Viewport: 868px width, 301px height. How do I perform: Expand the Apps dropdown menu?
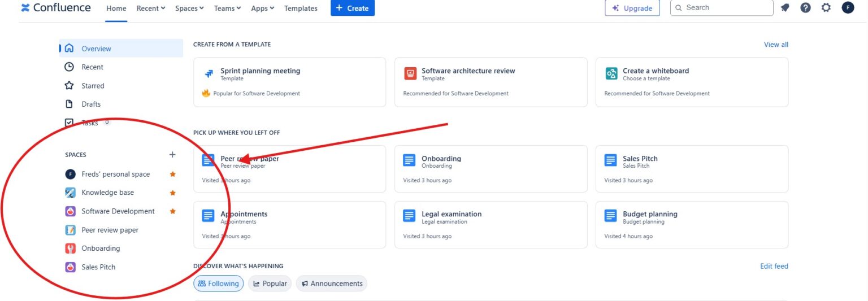pos(263,8)
